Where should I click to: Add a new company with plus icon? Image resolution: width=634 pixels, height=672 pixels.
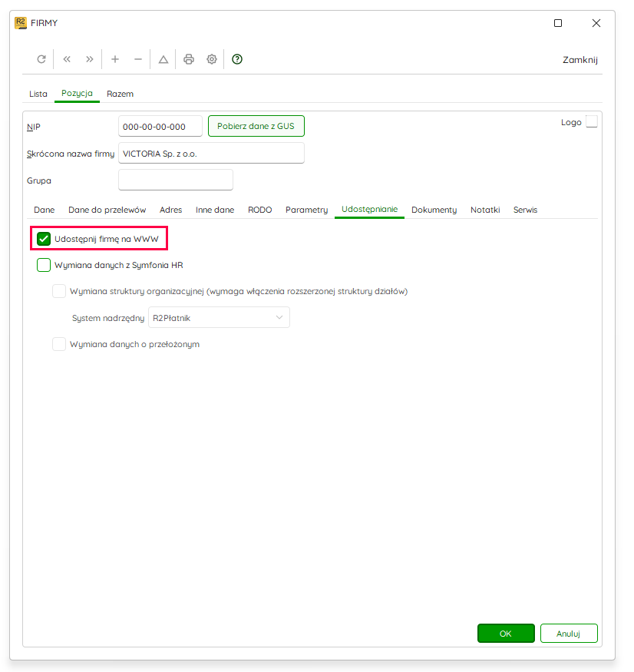115,59
